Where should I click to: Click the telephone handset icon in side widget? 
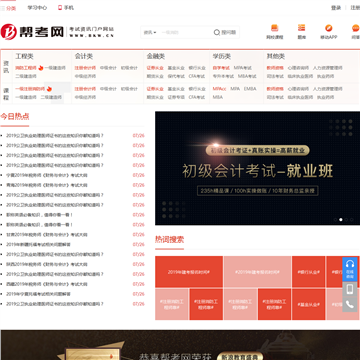click(350, 304)
